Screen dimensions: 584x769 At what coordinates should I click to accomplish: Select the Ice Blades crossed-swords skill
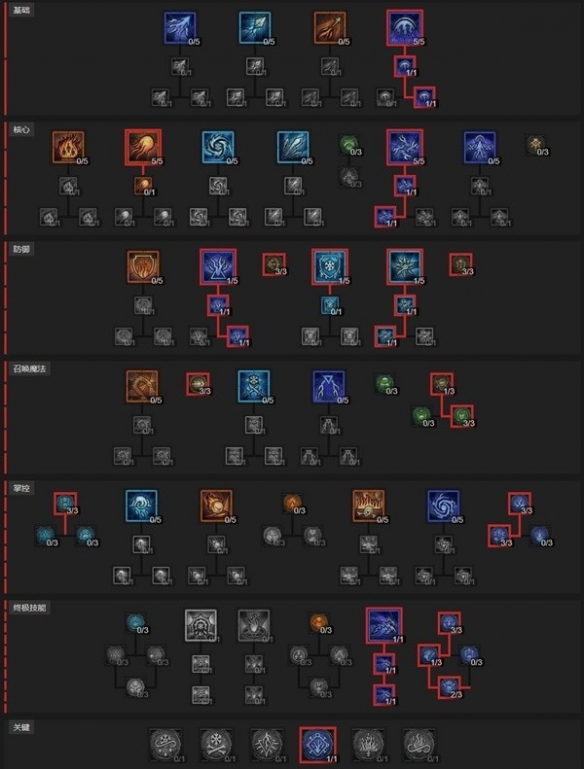coord(254,386)
